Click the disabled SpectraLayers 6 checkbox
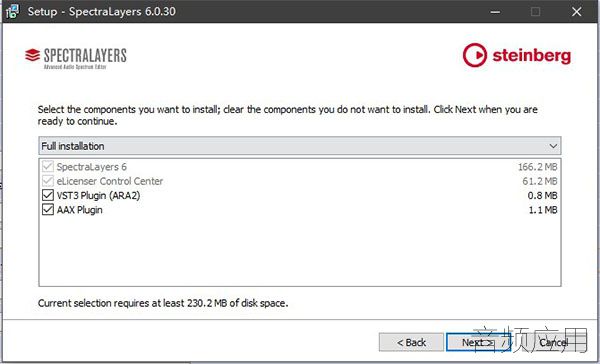This screenshot has width=600, height=364. (x=48, y=166)
